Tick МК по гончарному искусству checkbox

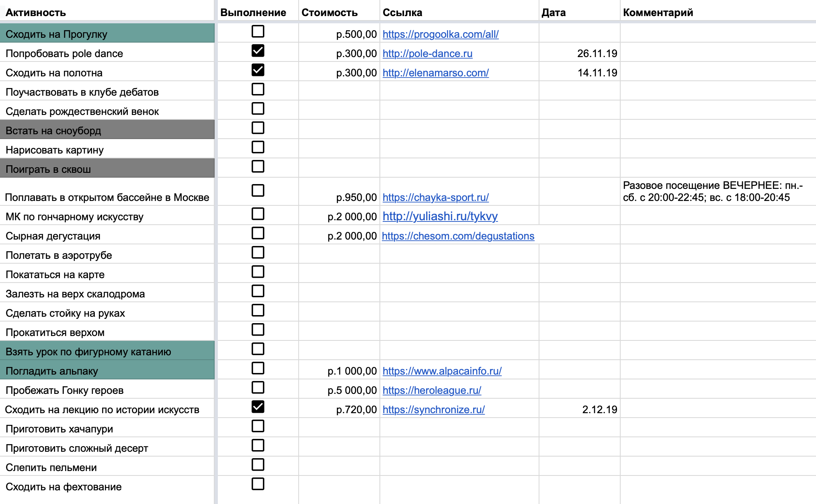point(258,214)
